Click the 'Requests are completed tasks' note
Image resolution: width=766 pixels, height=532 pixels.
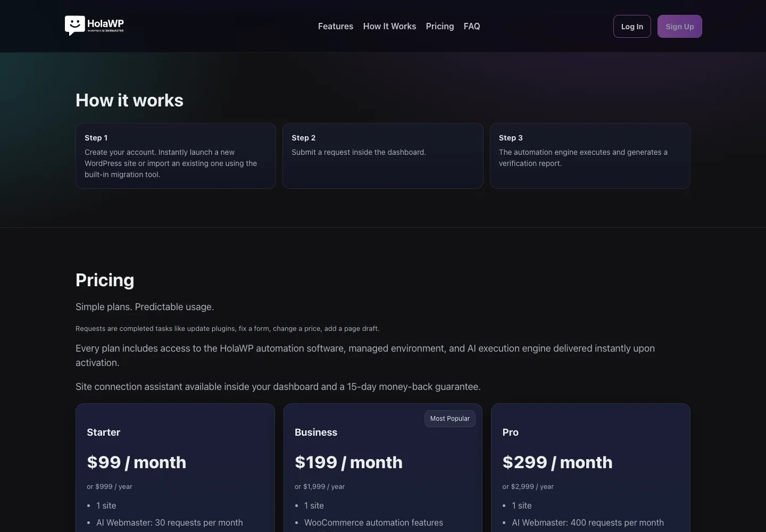(227, 329)
